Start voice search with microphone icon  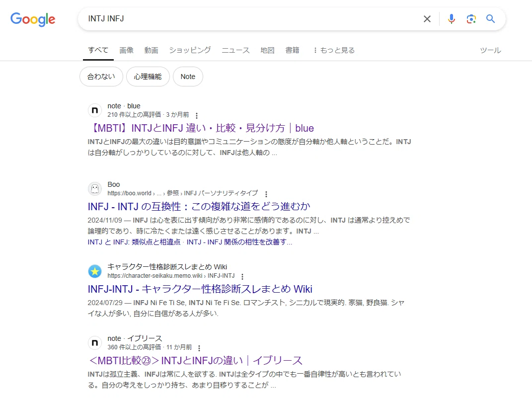coord(451,19)
